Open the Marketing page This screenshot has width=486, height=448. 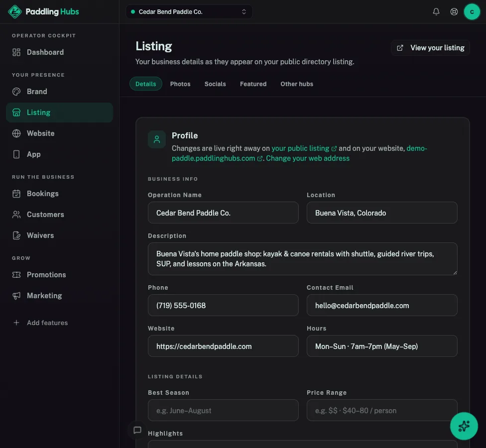(x=60, y=296)
